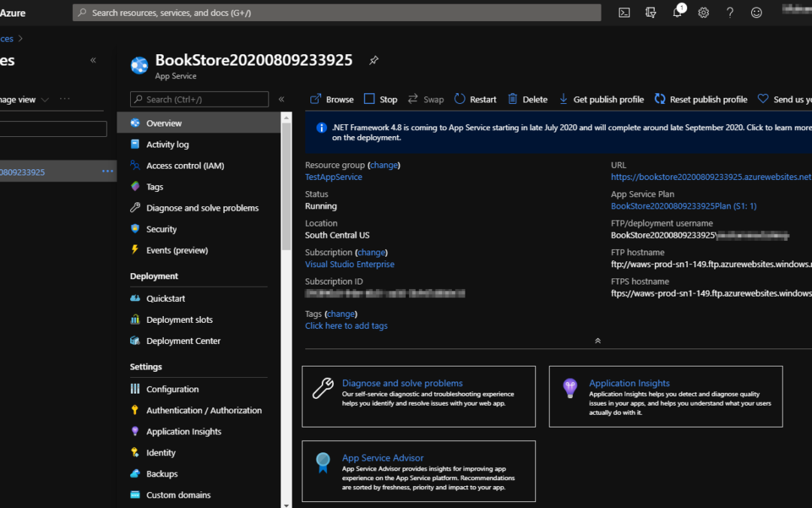Click 'Click here to add tags' link
The image size is (812, 508).
pos(346,326)
